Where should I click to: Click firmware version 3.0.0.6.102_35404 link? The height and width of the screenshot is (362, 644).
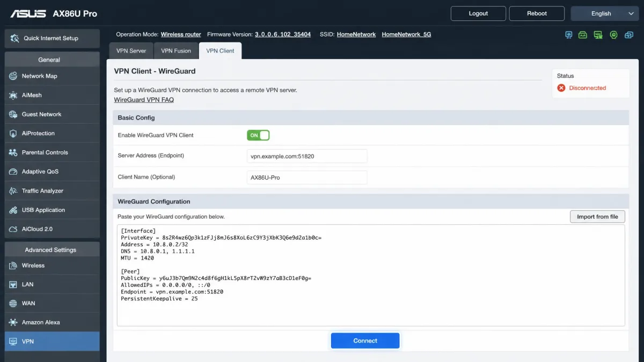(283, 34)
